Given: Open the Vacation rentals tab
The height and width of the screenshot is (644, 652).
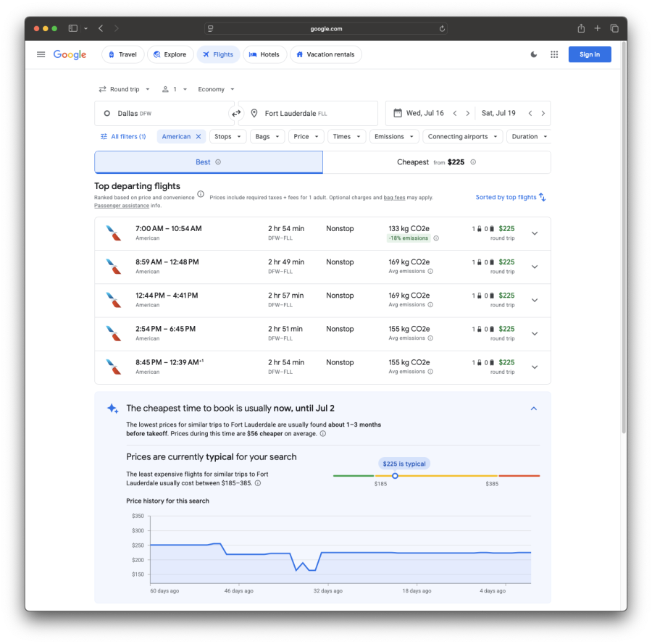Looking at the screenshot, I should [x=325, y=54].
